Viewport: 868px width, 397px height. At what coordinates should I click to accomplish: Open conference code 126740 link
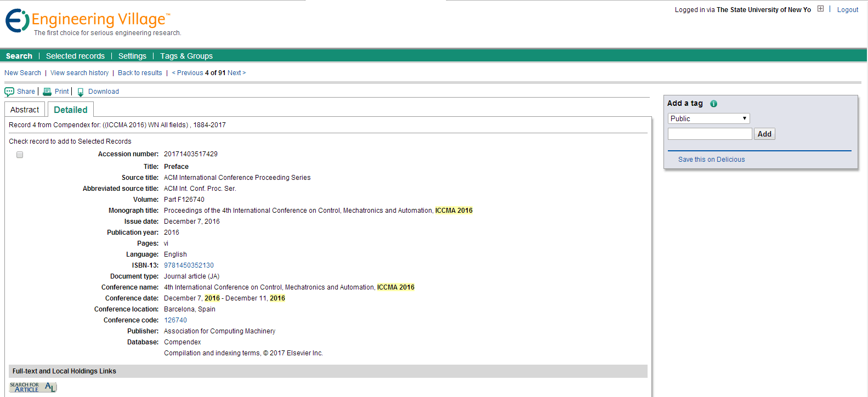175,320
